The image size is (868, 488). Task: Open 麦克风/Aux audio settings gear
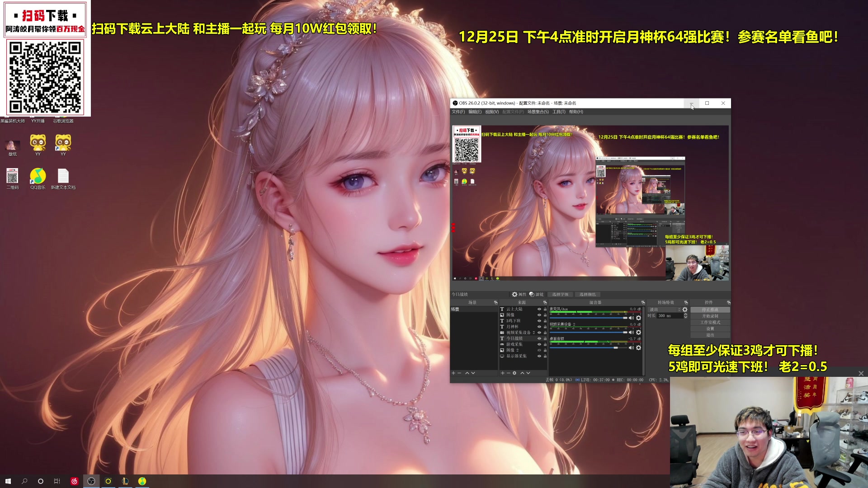tap(638, 318)
